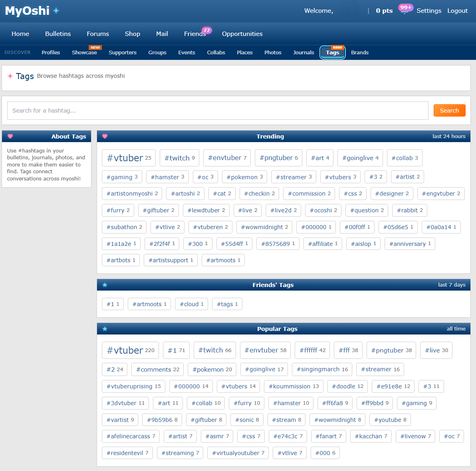Open trending tag #artistonmyoshi
Image resolution: width=476 pixels, height=471 pixels.
[132, 194]
